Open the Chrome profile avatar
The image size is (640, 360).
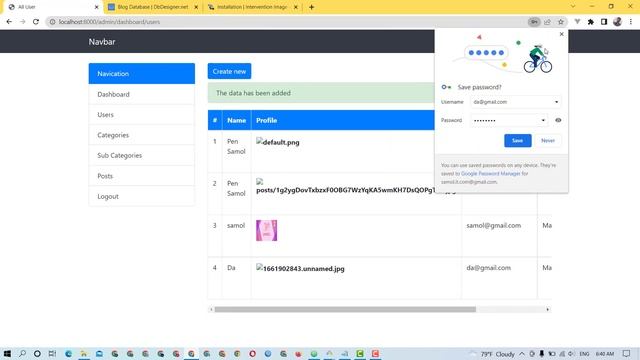pyautogui.click(x=617, y=22)
